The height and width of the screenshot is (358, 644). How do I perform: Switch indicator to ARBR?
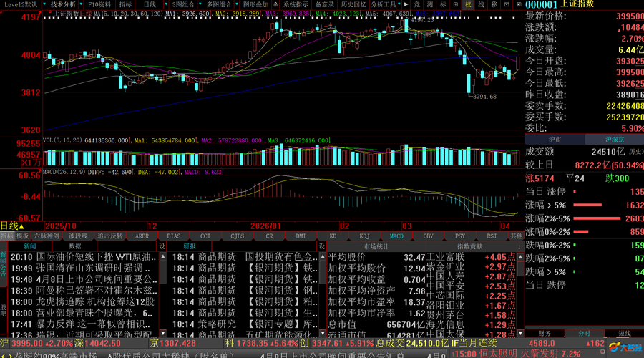click(142, 236)
